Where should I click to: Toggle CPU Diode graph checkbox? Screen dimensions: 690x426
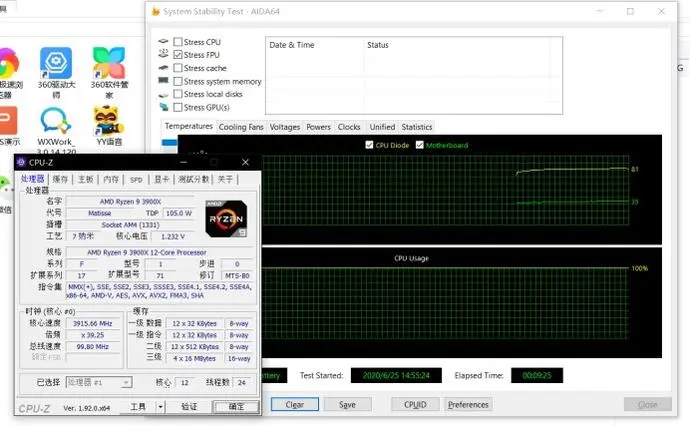click(x=369, y=145)
